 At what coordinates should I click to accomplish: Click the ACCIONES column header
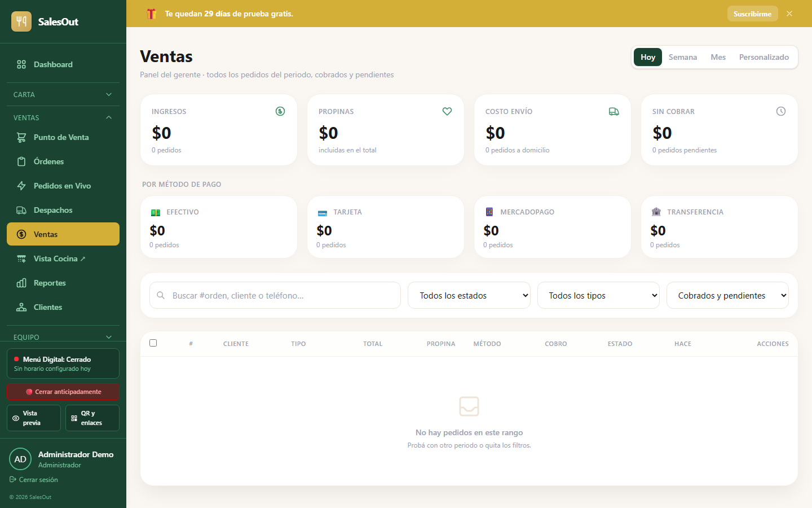[773, 344]
